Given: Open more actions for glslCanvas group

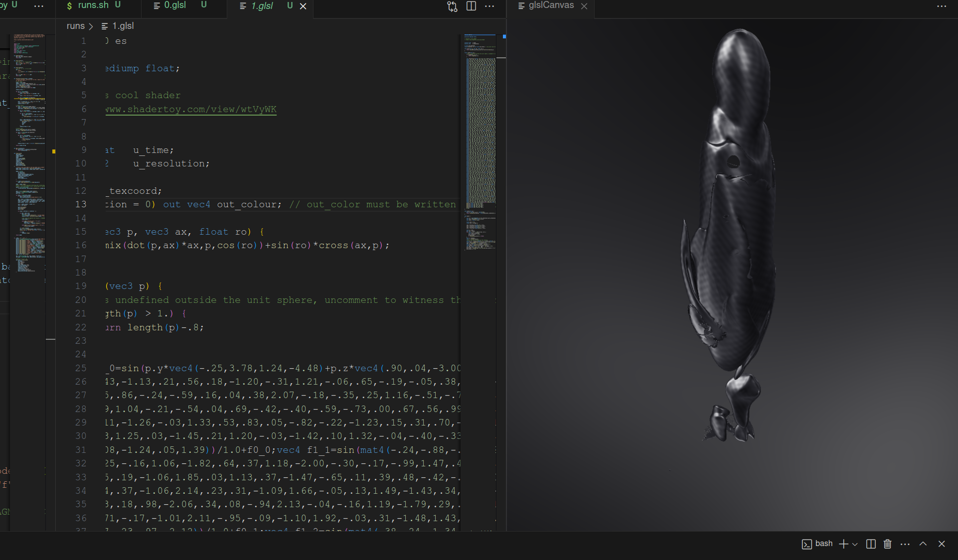Looking at the screenshot, I should coord(942,6).
